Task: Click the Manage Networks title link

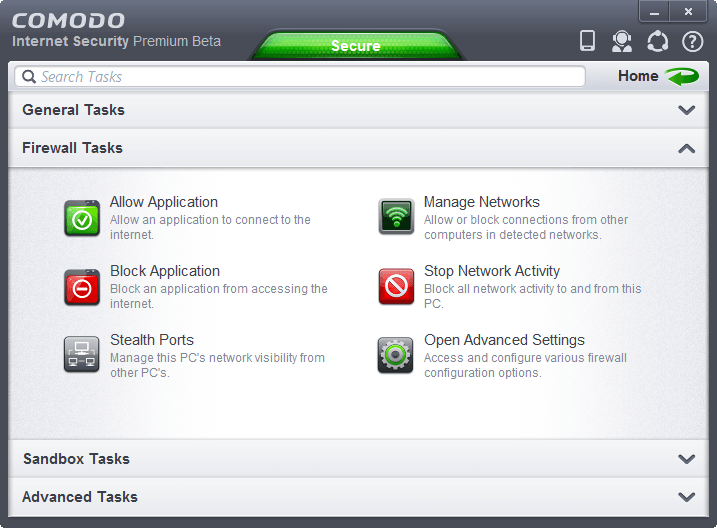Action: click(x=482, y=202)
